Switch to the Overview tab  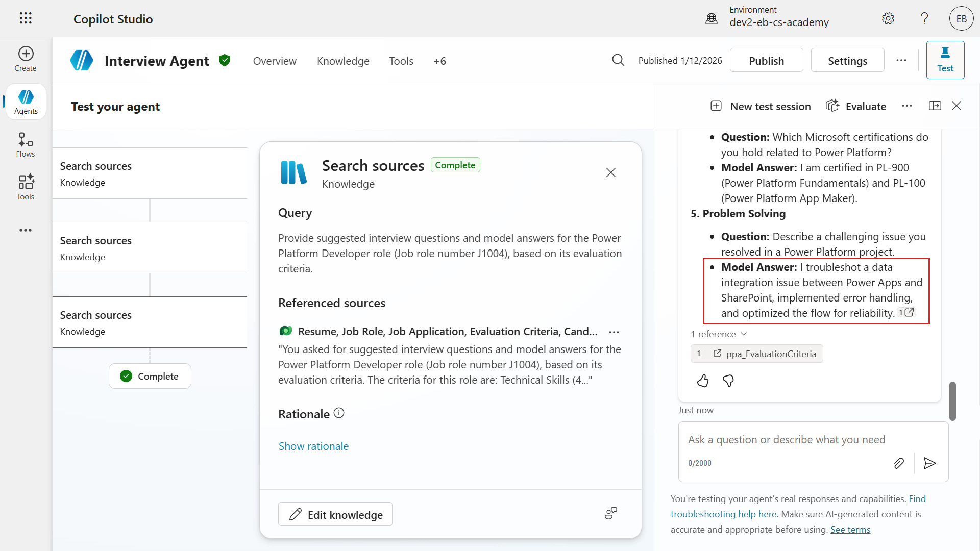[275, 61]
